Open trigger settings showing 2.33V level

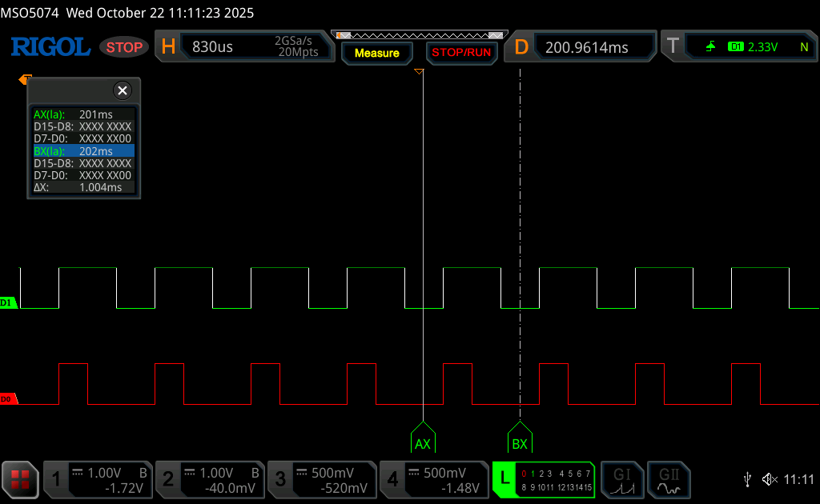click(738, 47)
